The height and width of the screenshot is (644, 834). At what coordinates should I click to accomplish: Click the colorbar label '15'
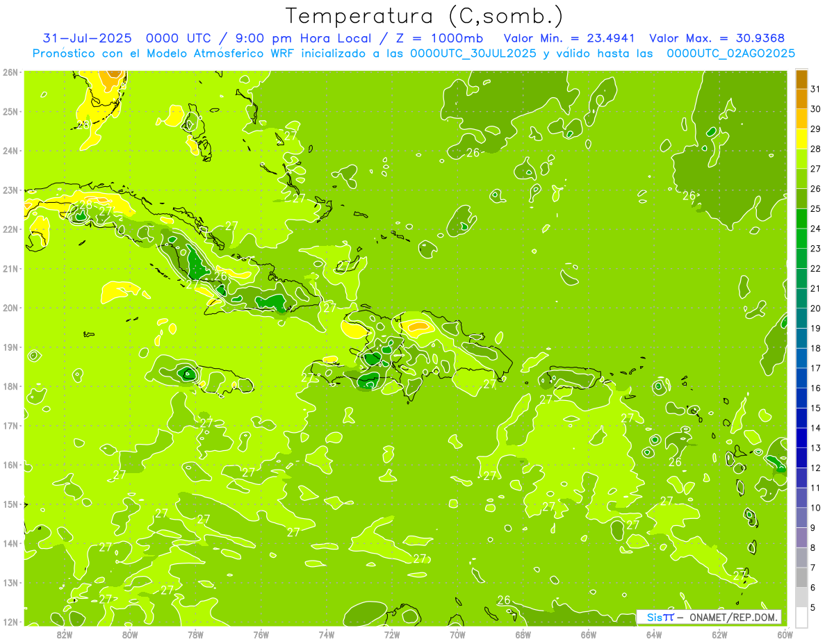[x=816, y=408]
